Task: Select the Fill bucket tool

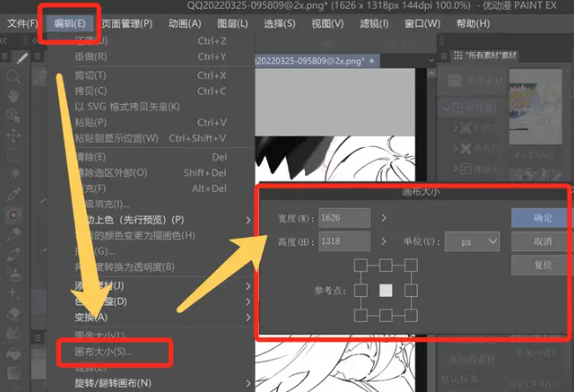Action: click(13, 353)
